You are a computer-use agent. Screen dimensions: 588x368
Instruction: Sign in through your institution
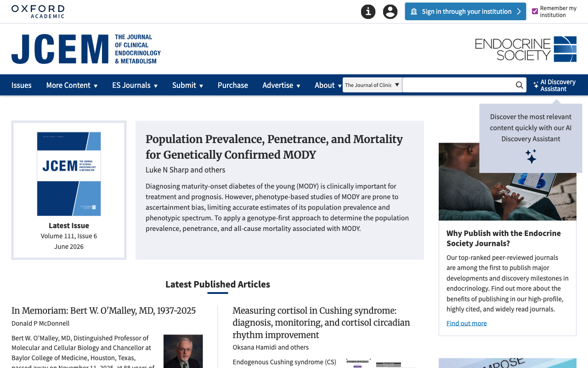(465, 11)
